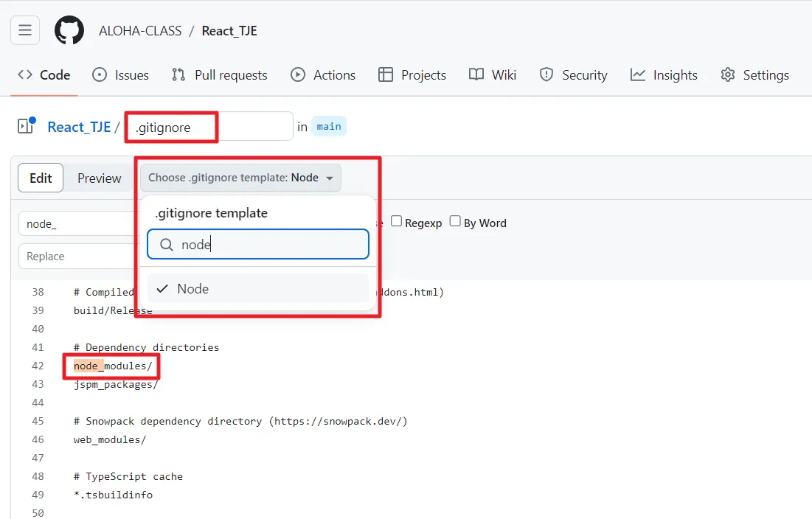Open the Settings tab

[x=755, y=75]
